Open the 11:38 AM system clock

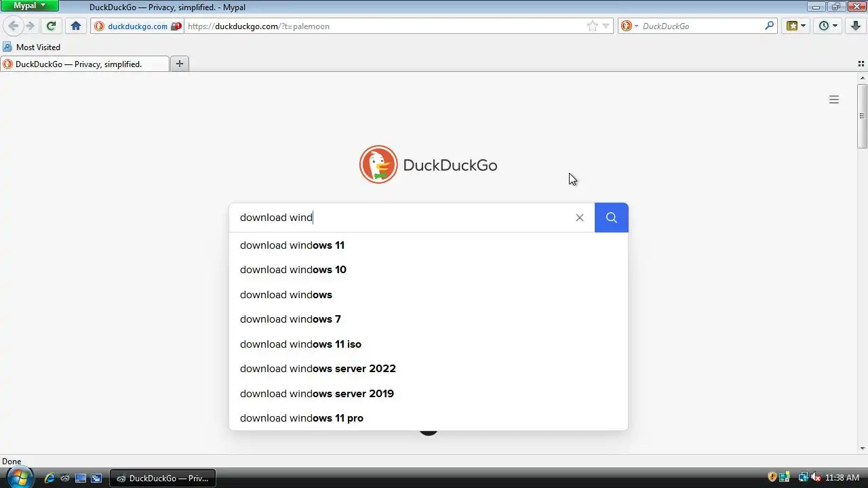coord(842,478)
